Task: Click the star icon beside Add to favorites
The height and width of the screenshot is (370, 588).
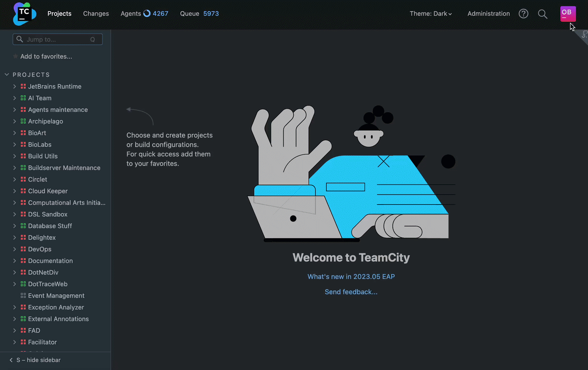Action: 16,57
